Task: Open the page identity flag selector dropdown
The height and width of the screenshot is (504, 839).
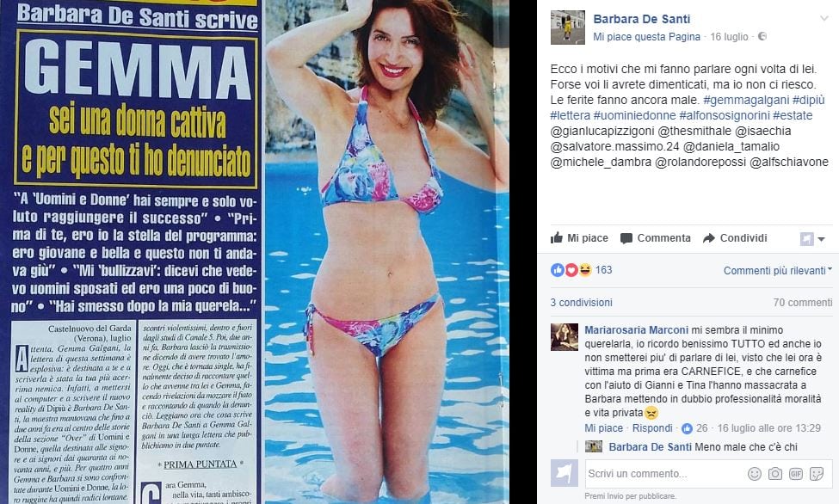Action: (x=812, y=238)
